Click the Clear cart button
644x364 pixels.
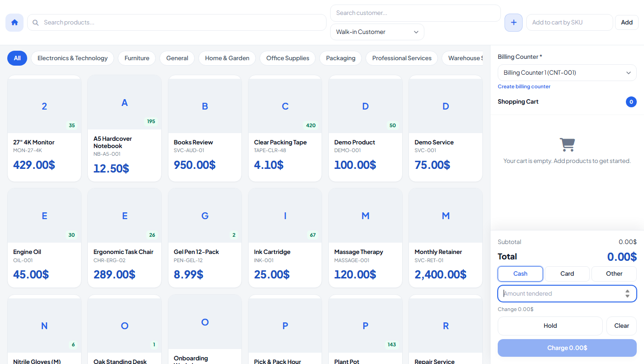point(621,326)
